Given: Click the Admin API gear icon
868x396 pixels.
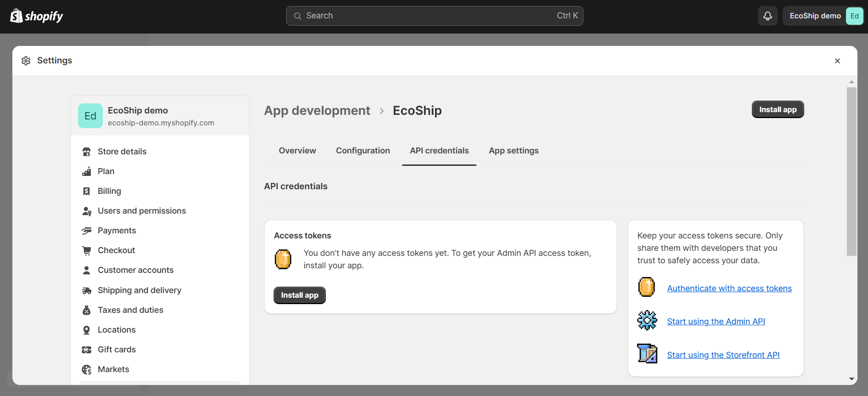Looking at the screenshot, I should 647,321.
